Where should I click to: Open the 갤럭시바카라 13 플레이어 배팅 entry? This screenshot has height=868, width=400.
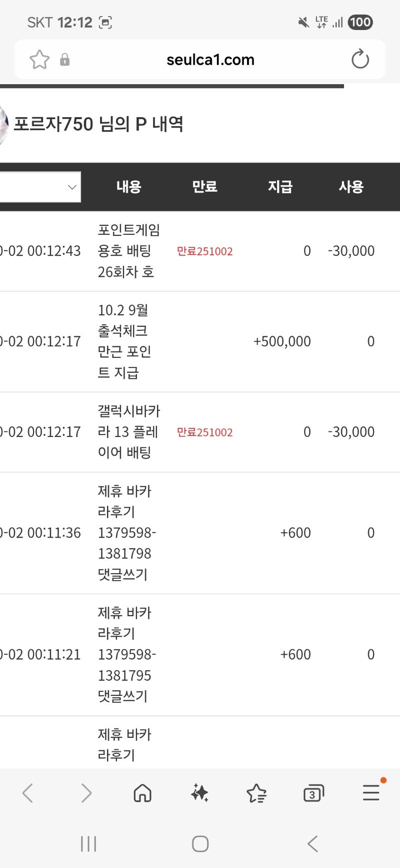[128, 432]
